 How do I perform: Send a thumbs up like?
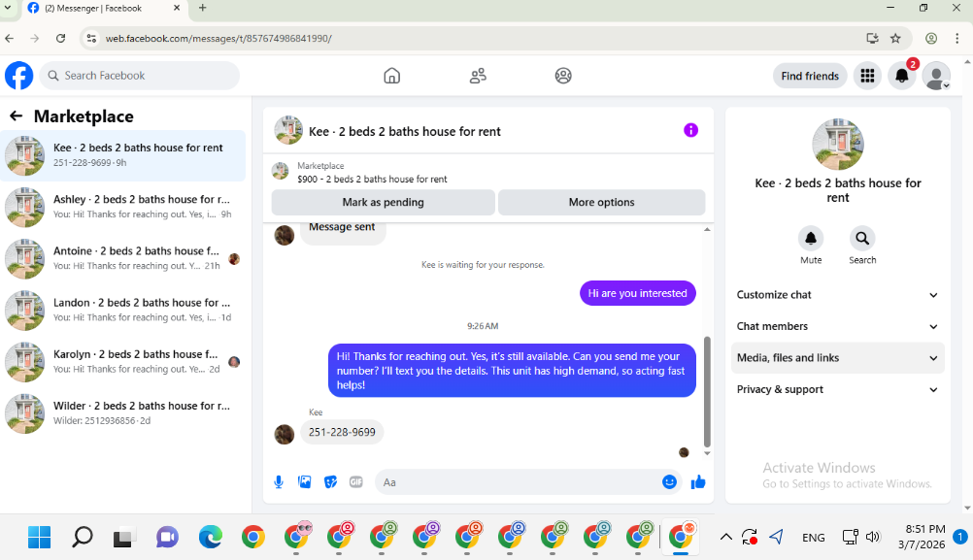698,481
